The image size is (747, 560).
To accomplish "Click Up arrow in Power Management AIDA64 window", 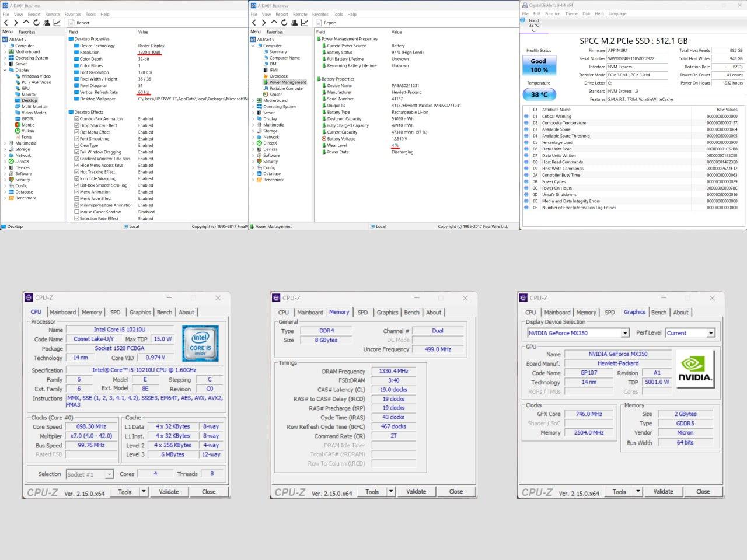I will [x=273, y=23].
